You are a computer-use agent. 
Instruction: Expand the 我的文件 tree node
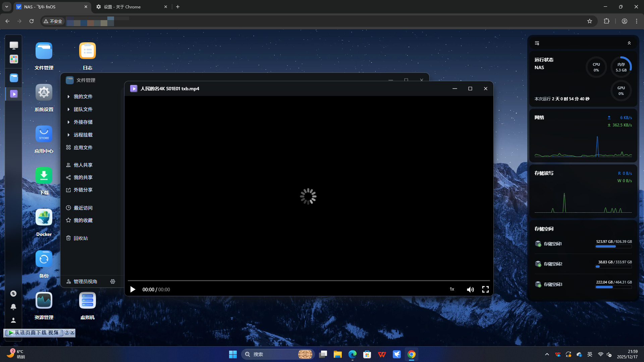(68, 97)
